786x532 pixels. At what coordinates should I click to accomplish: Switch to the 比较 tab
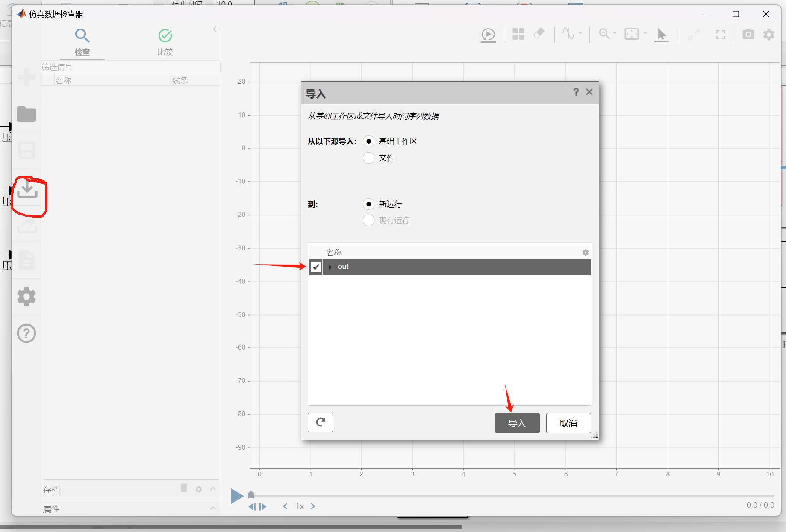click(x=165, y=42)
